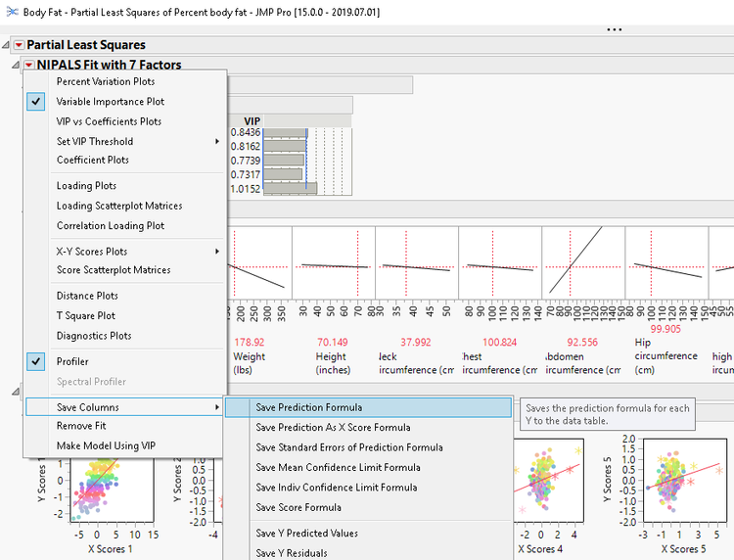The width and height of the screenshot is (734, 560).
Task: Collapse the Partial Least Squares outline
Action: pyautogui.click(x=8, y=45)
